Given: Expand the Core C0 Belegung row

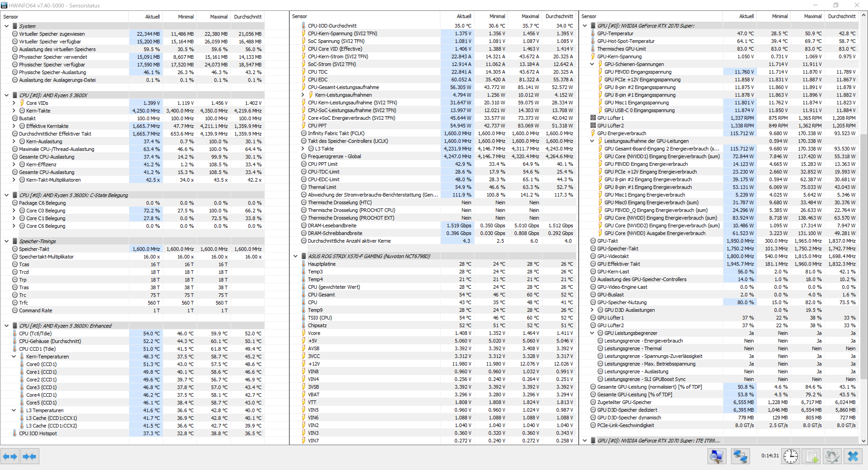Looking at the screenshot, I should tap(14, 211).
